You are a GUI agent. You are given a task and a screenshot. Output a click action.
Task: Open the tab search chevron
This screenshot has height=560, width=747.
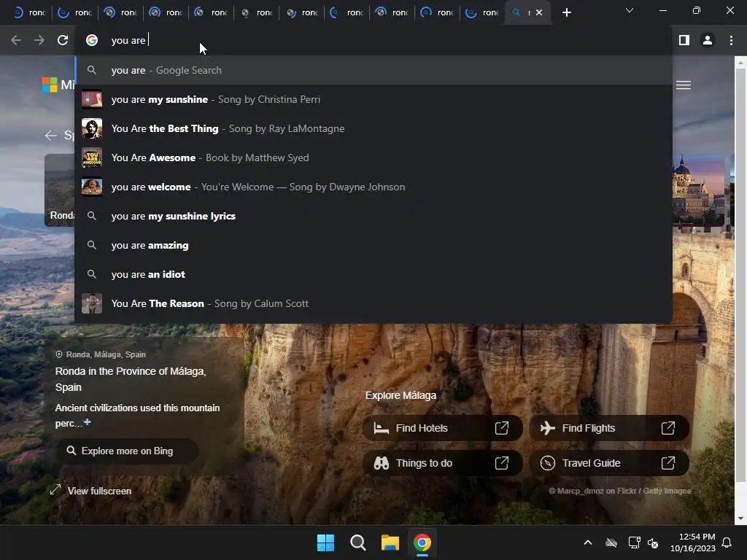(x=630, y=10)
